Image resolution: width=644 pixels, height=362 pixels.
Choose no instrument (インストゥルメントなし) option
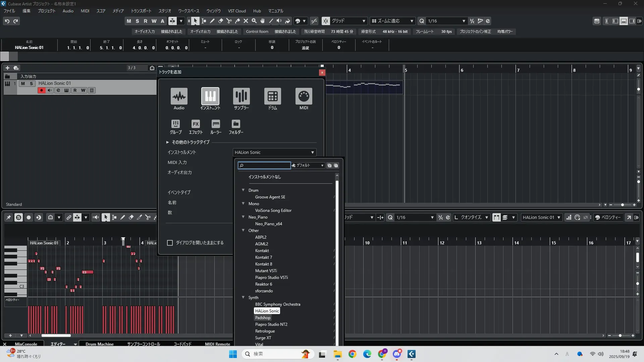[x=265, y=177]
